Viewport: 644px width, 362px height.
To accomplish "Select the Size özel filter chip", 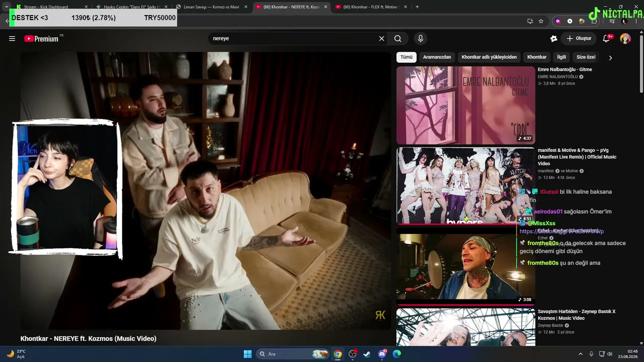I will [586, 57].
